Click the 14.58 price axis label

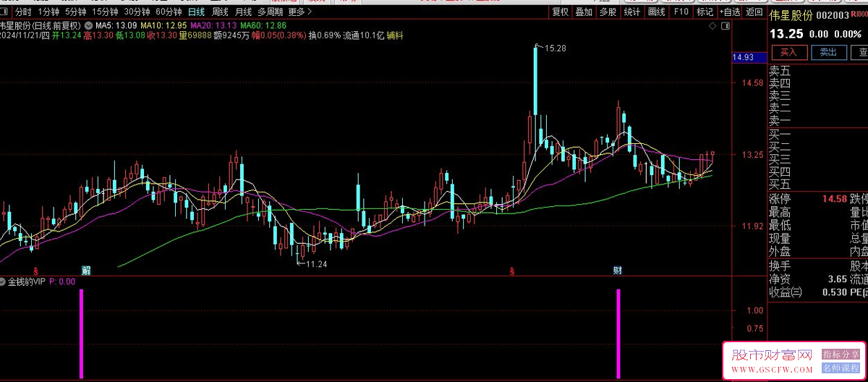(752, 83)
